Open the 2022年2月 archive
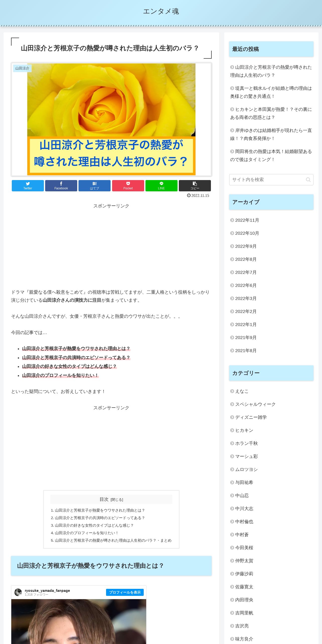This screenshot has width=322, height=644. coord(246,311)
